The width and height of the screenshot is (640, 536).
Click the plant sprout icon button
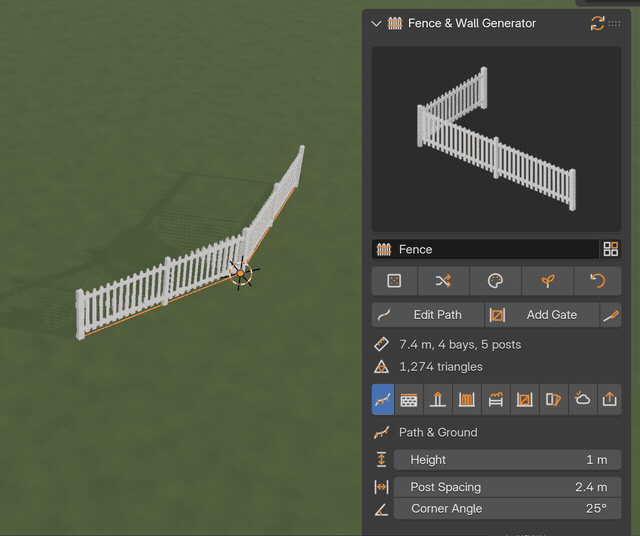tap(548, 281)
